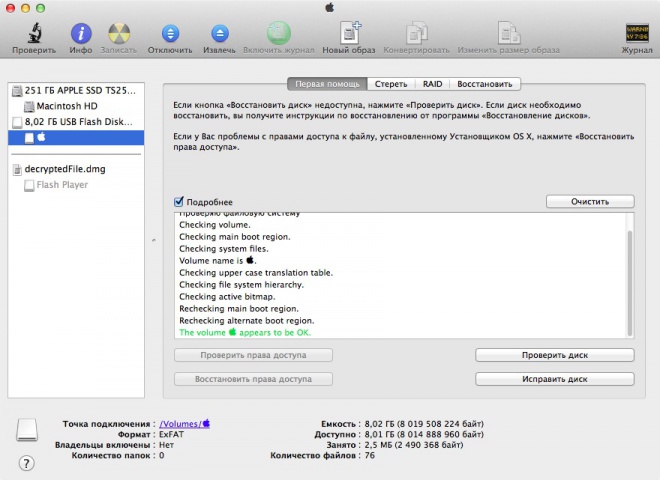This screenshot has height=480, width=660.
Task: Switch to the Стереть tab
Action: click(x=391, y=84)
